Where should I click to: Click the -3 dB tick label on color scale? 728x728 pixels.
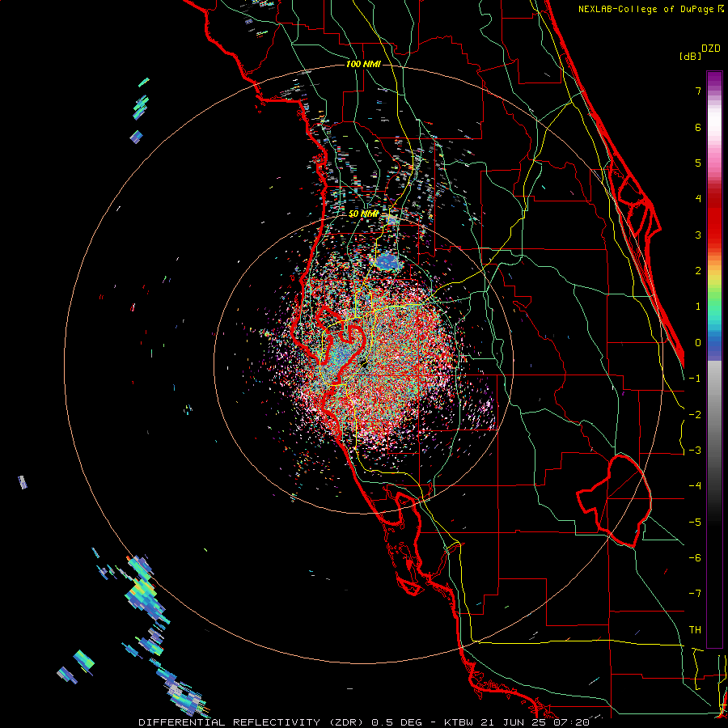point(695,451)
